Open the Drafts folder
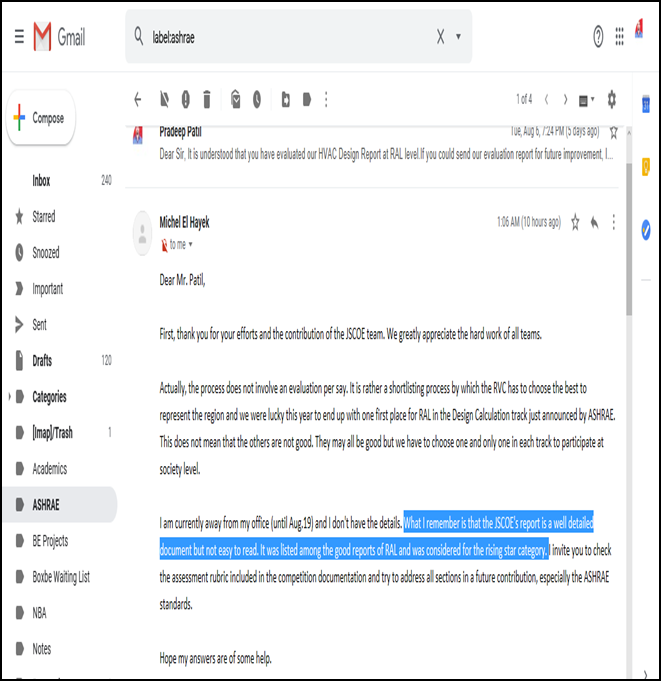Image resolution: width=661 pixels, height=681 pixels. [x=60, y=360]
